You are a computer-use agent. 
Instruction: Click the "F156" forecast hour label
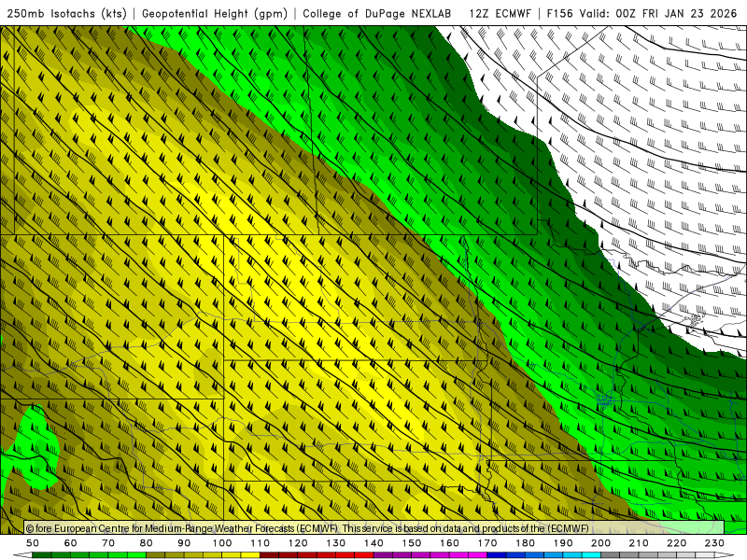[559, 13]
